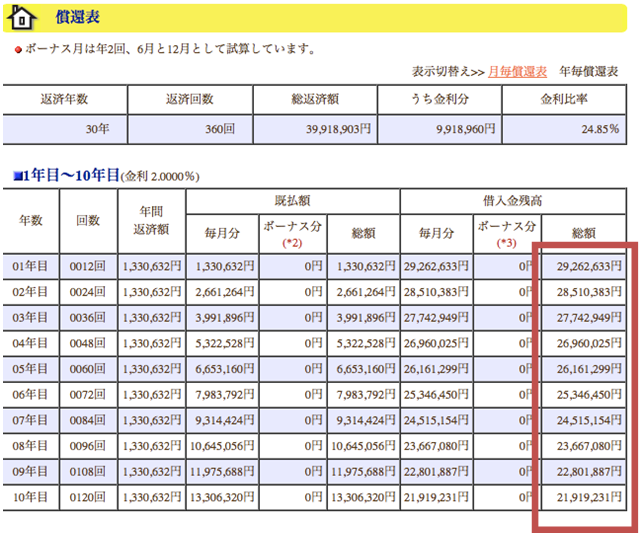Click the blue square before 1年目〜10年目
The height and width of the screenshot is (534, 639).
point(17,176)
